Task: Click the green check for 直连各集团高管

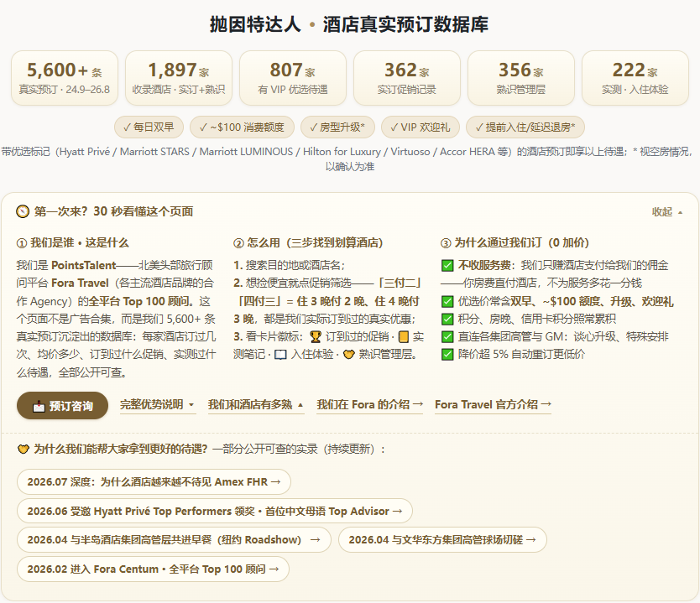Action: (447, 337)
